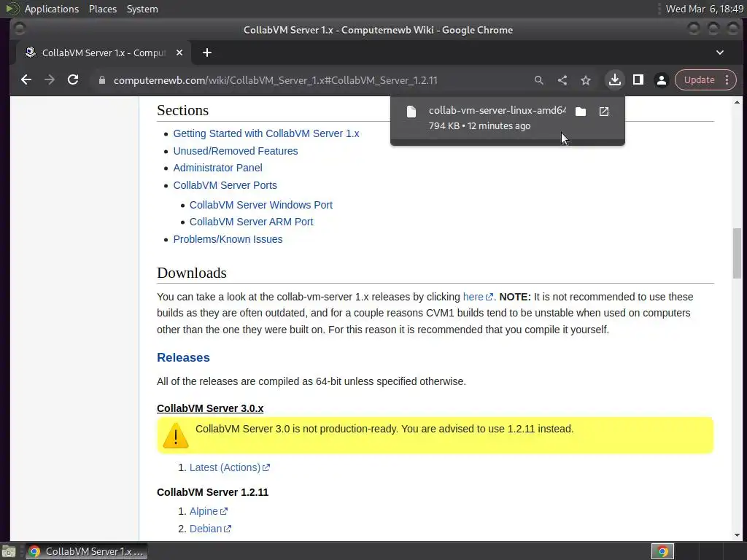
Task: Open the Chrome profile avatar
Action: tap(661, 80)
